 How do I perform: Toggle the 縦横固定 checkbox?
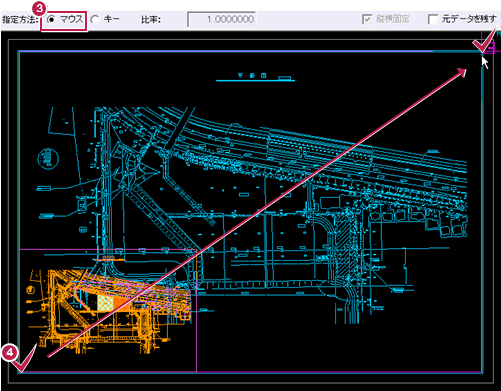pyautogui.click(x=367, y=19)
